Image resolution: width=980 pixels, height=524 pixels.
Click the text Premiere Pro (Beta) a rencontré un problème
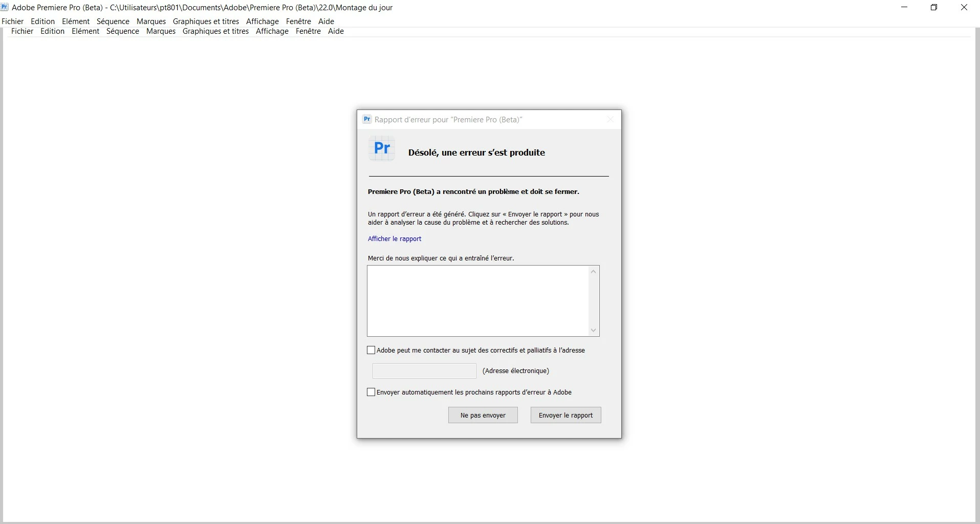[473, 192]
